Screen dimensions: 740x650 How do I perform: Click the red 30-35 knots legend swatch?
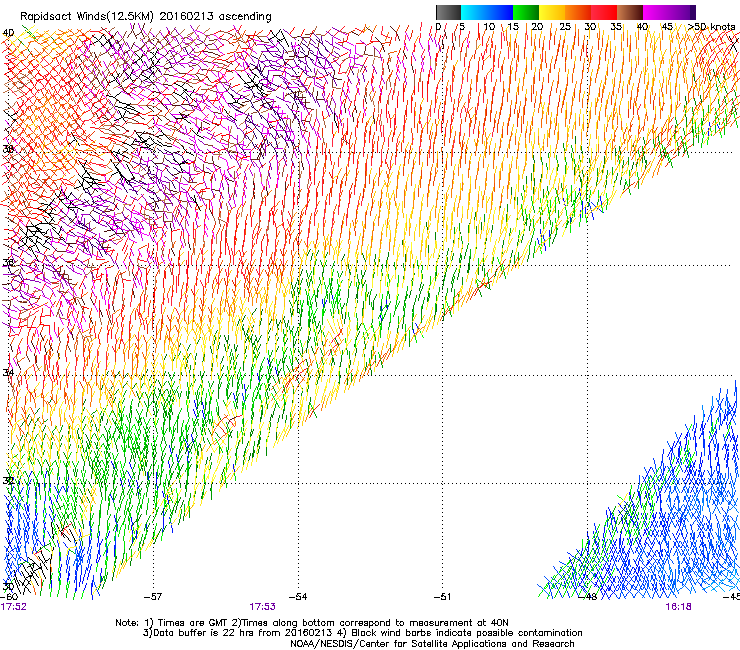coord(604,12)
